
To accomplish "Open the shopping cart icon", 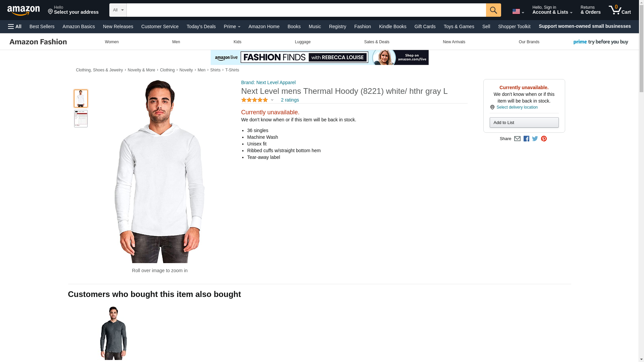I will (620, 10).
